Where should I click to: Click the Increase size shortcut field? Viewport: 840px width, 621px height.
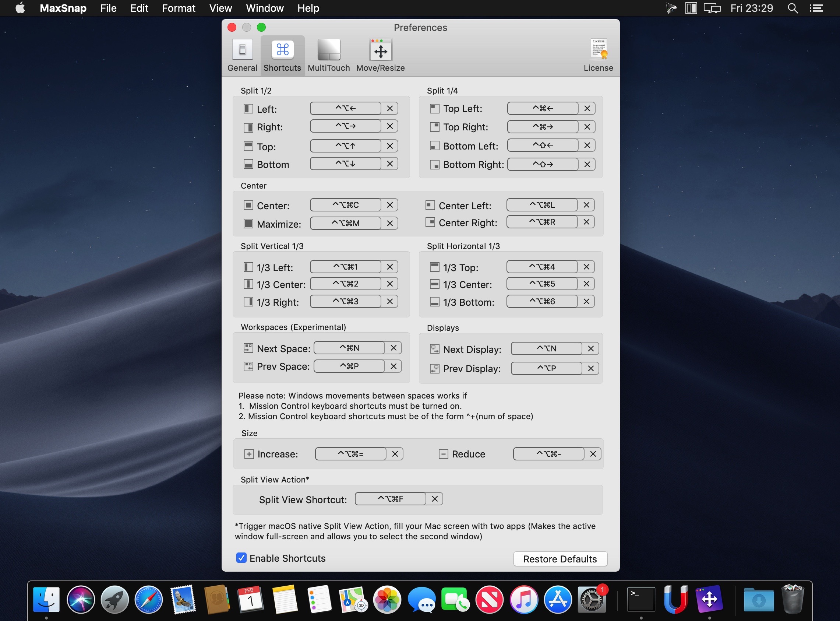(x=350, y=454)
